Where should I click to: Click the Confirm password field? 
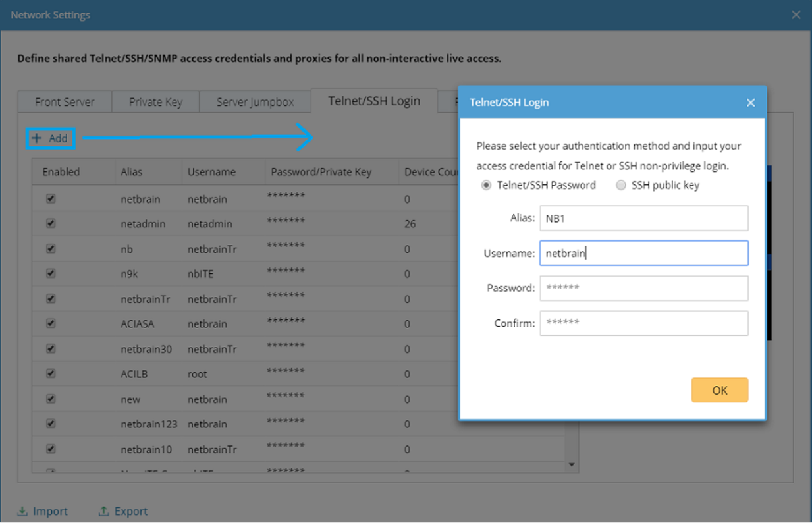pyautogui.click(x=643, y=323)
